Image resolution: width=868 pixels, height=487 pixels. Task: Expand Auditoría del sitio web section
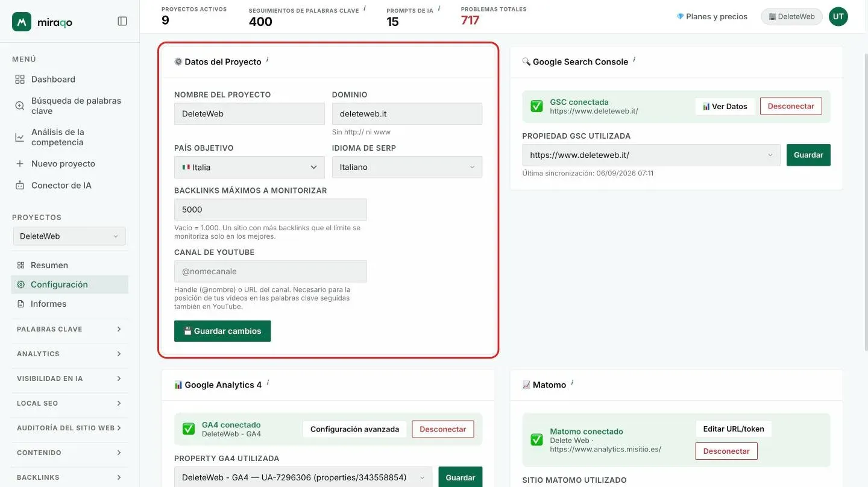[x=69, y=428]
